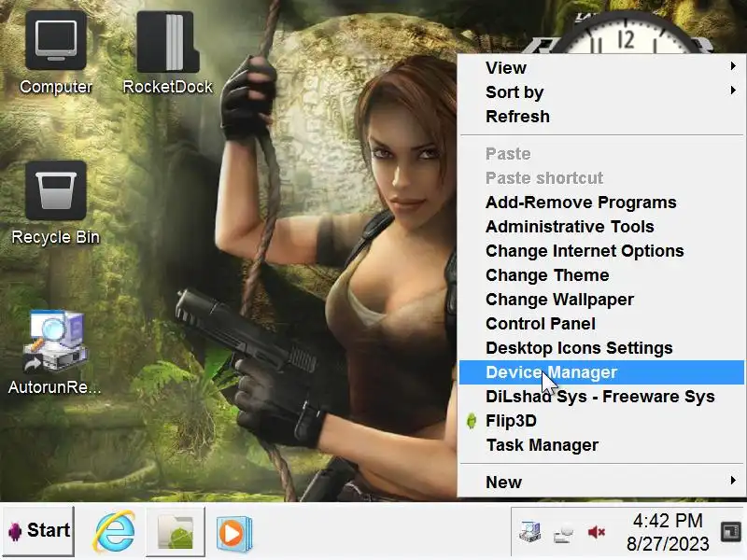Select the AutorunRe... shortcut icon
747x560 pixels.
[x=55, y=353]
